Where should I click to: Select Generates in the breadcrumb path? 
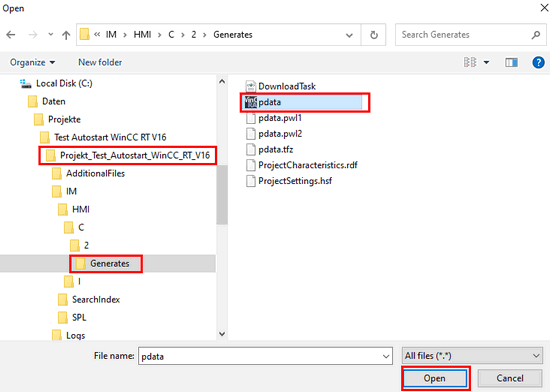click(233, 34)
